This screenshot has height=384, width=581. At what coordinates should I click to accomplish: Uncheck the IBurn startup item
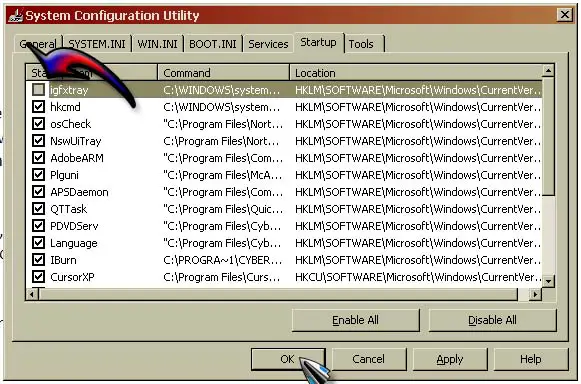38,259
